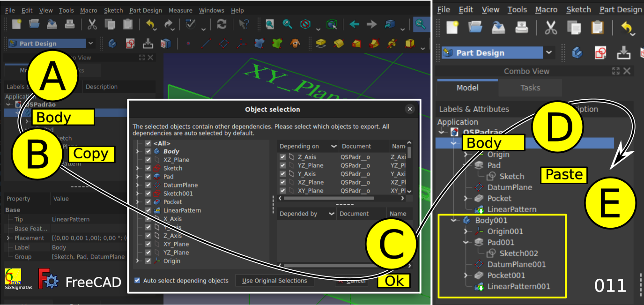Open the Sketch menu in left menubar
This screenshot has width=644, height=305.
click(x=113, y=10)
